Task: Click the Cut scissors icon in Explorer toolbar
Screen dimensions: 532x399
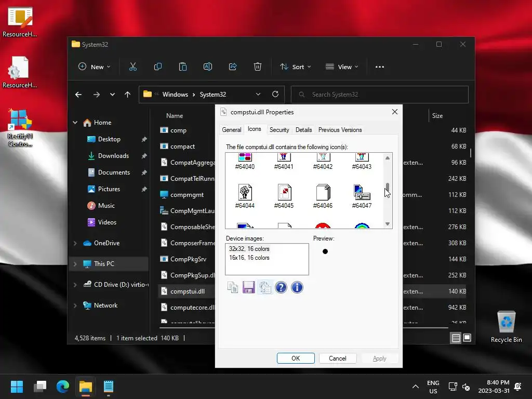Action: (132, 67)
